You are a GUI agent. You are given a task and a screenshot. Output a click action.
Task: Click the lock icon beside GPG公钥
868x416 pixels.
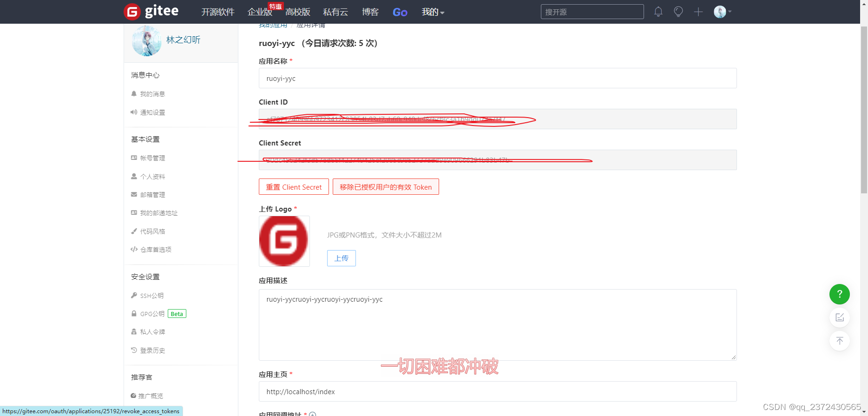coord(134,313)
